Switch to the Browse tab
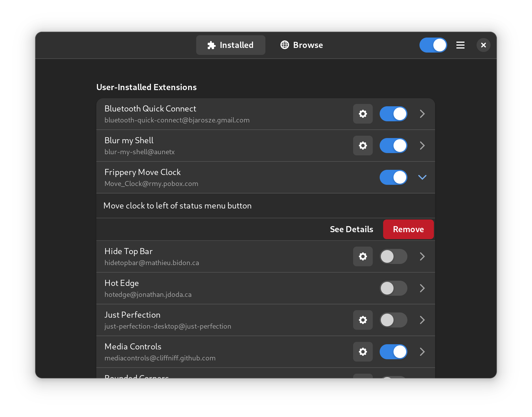532x417 pixels. pyautogui.click(x=301, y=45)
